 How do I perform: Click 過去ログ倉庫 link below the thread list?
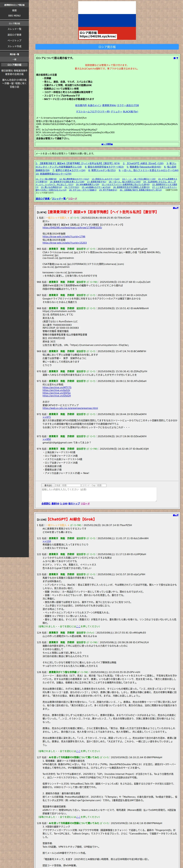(x=42, y=199)
